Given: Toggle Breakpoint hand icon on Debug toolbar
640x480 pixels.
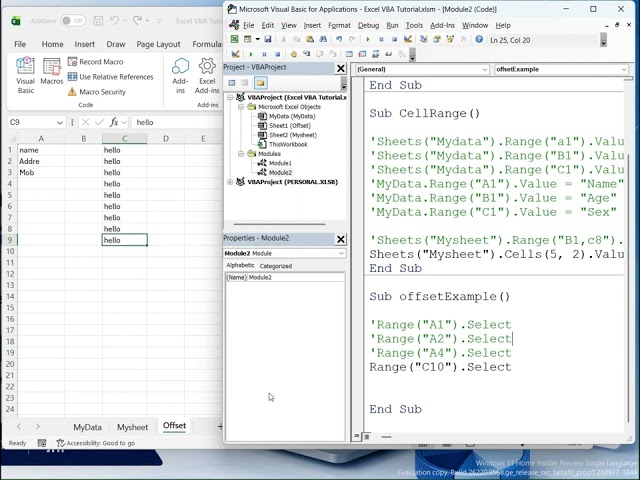Looking at the screenshot, I should click(x=293, y=54).
